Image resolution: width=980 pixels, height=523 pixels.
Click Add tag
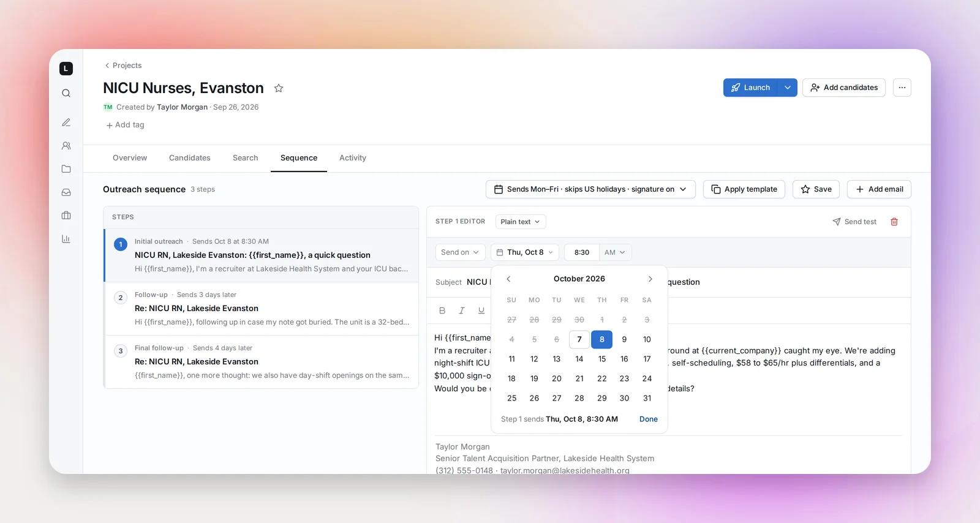[x=126, y=125]
